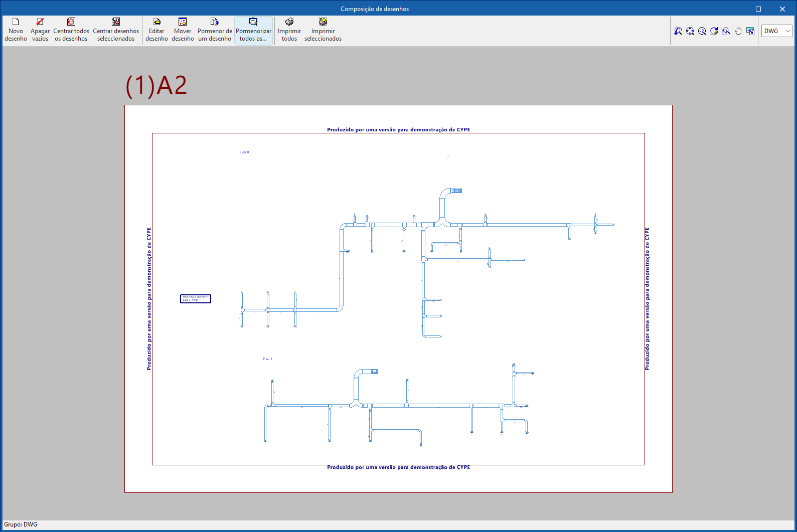Click Imprimir seleccionados
Viewport: 797px width, 532px height.
(323, 30)
